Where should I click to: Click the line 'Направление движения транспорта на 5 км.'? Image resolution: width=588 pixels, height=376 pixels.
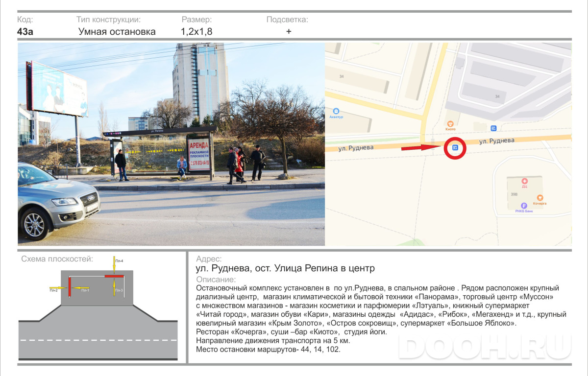pyautogui.click(x=273, y=341)
